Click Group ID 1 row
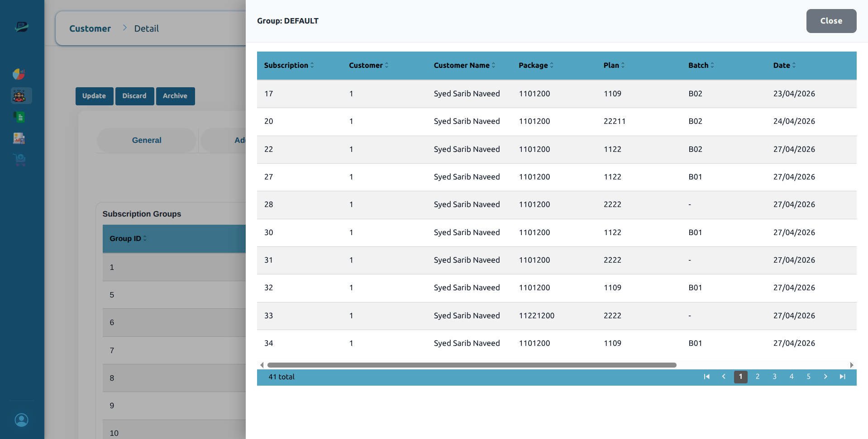The width and height of the screenshot is (868, 439). [174, 267]
